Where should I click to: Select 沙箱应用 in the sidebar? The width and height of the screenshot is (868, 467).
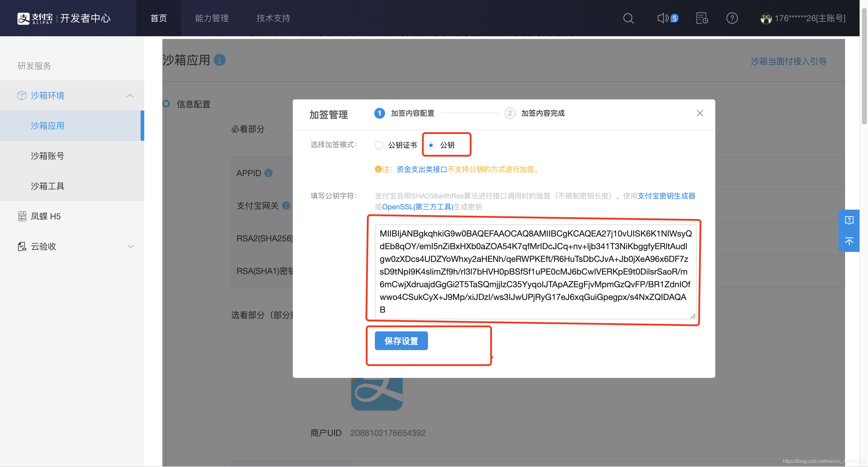coord(72,126)
